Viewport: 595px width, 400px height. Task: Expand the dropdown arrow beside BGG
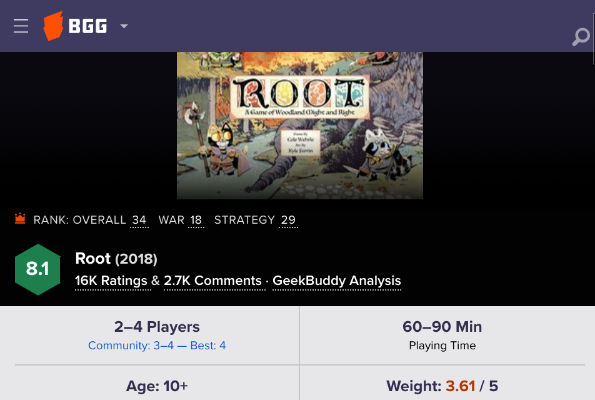pos(124,26)
